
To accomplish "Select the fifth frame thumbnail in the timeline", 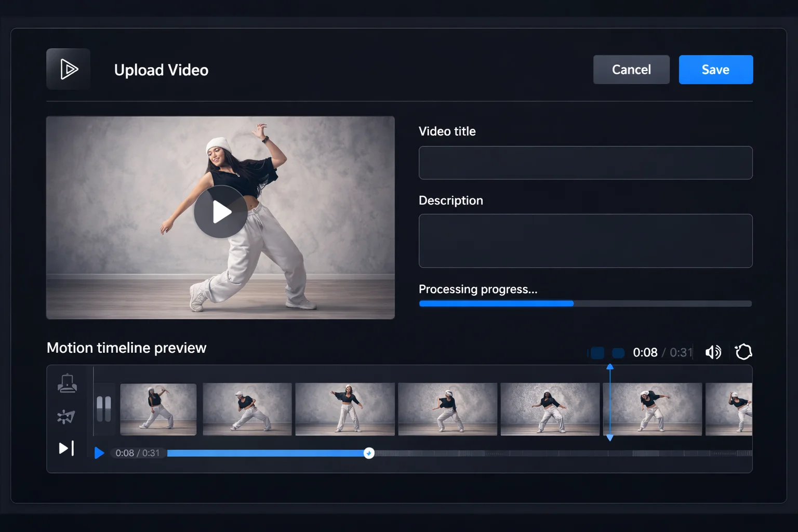I will pos(550,409).
